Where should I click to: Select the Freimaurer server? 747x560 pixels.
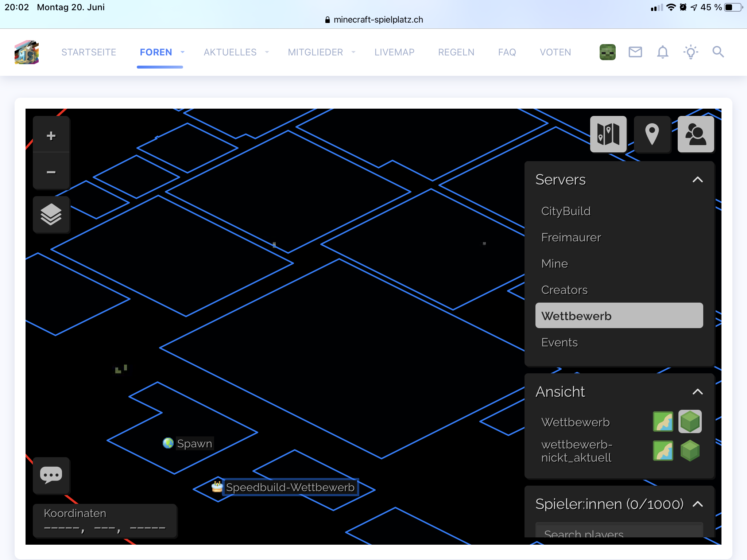click(571, 237)
